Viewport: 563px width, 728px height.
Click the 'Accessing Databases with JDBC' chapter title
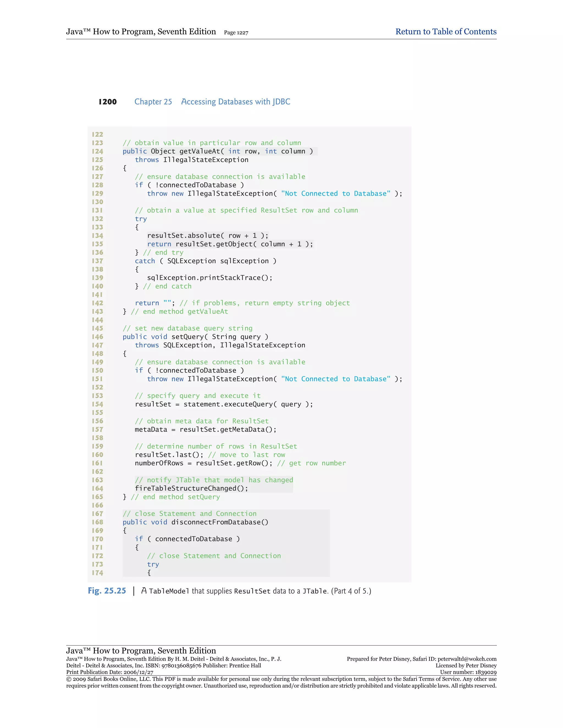(x=236, y=102)
